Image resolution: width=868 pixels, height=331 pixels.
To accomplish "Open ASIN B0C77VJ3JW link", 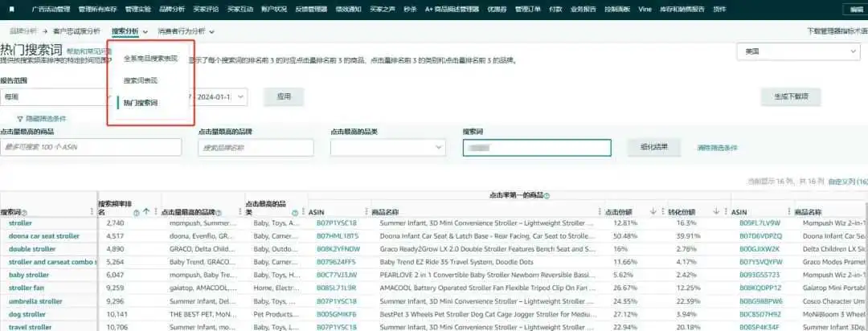I will point(337,275).
